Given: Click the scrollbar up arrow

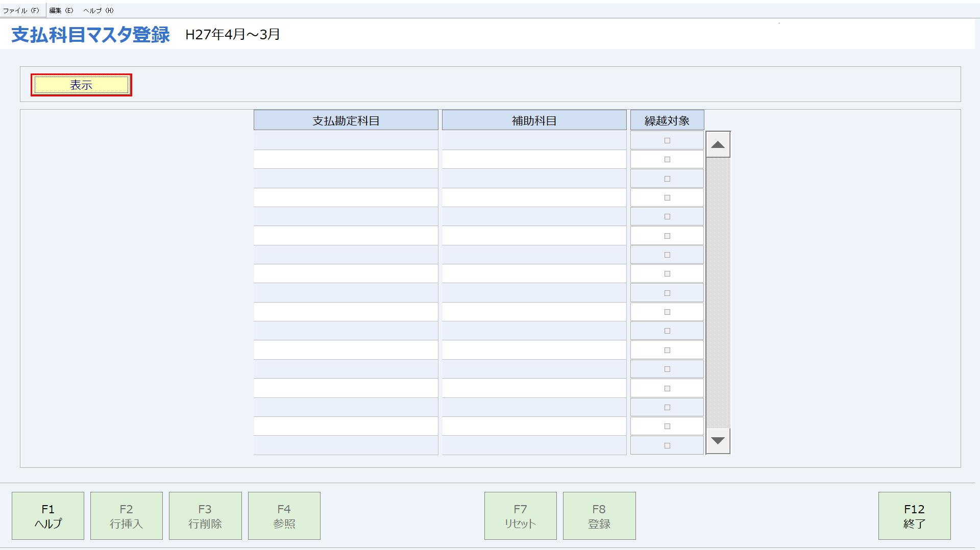Looking at the screenshot, I should pyautogui.click(x=718, y=144).
